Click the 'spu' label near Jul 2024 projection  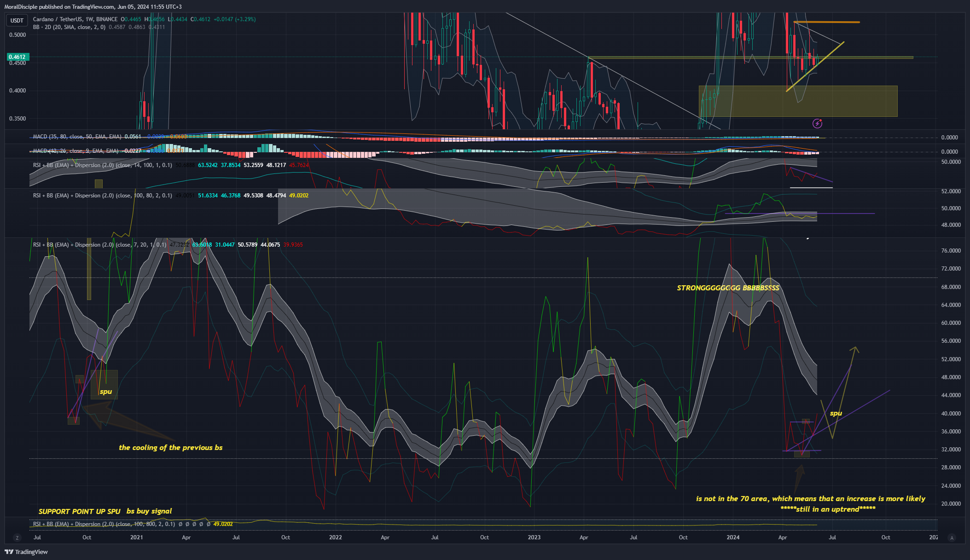(x=836, y=413)
